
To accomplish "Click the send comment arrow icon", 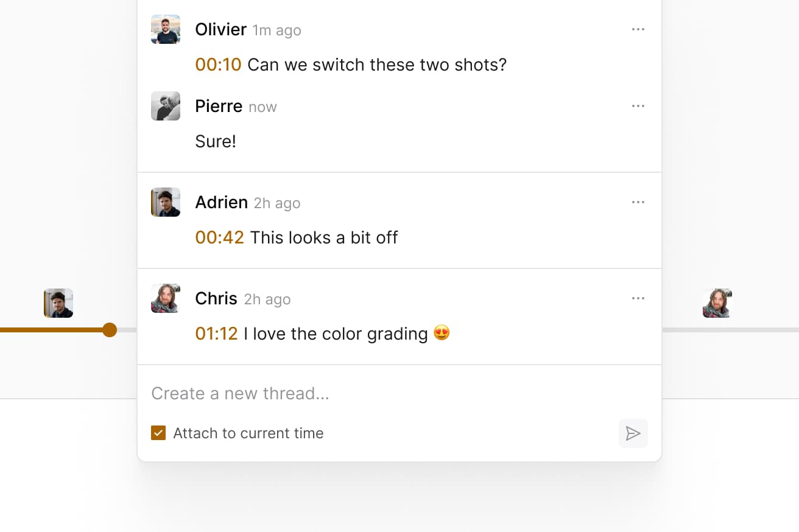I will click(633, 433).
